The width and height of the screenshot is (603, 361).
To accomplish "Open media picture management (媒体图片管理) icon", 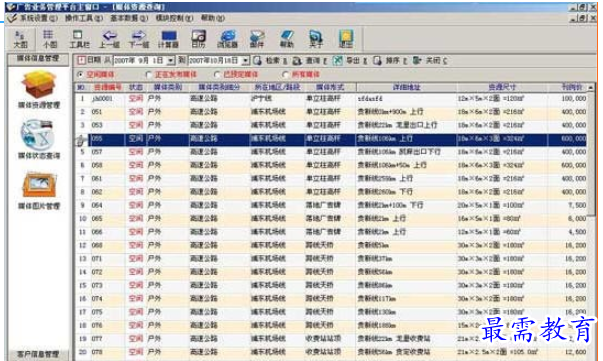I will [x=39, y=185].
